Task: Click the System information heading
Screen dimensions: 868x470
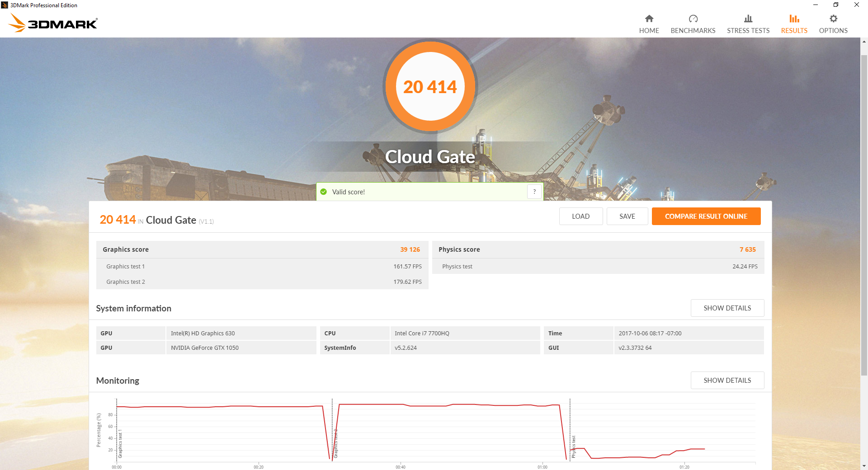Action: pyautogui.click(x=133, y=308)
